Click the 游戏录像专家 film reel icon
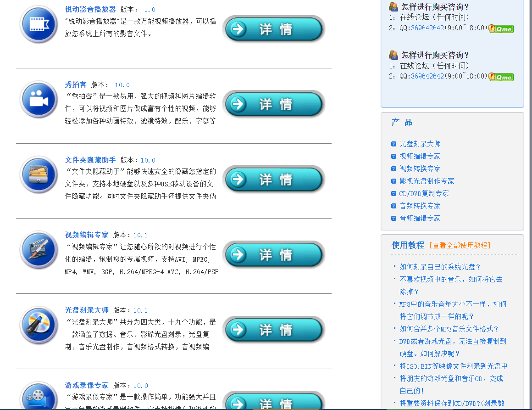Viewport: 532px width, 410px height. 39,397
